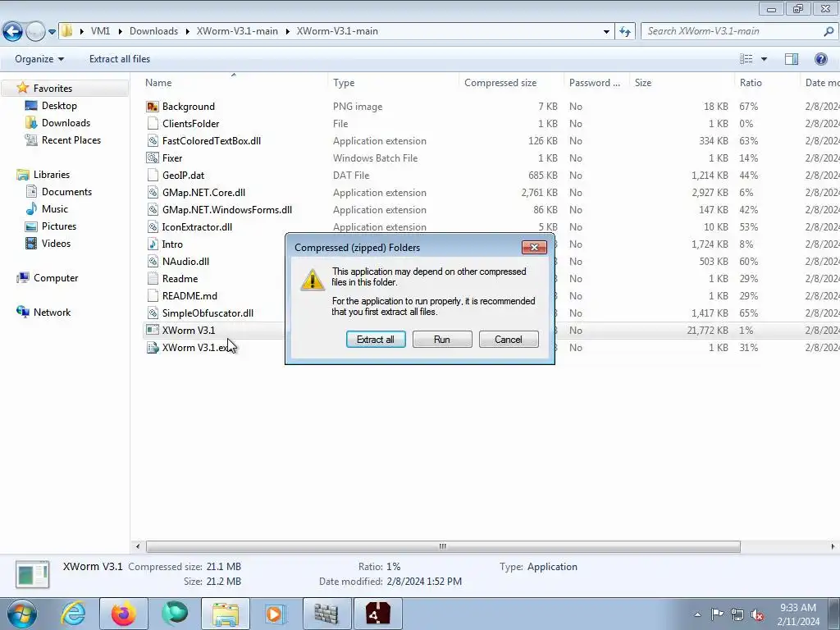Click the Forward navigation arrow button

35,32
